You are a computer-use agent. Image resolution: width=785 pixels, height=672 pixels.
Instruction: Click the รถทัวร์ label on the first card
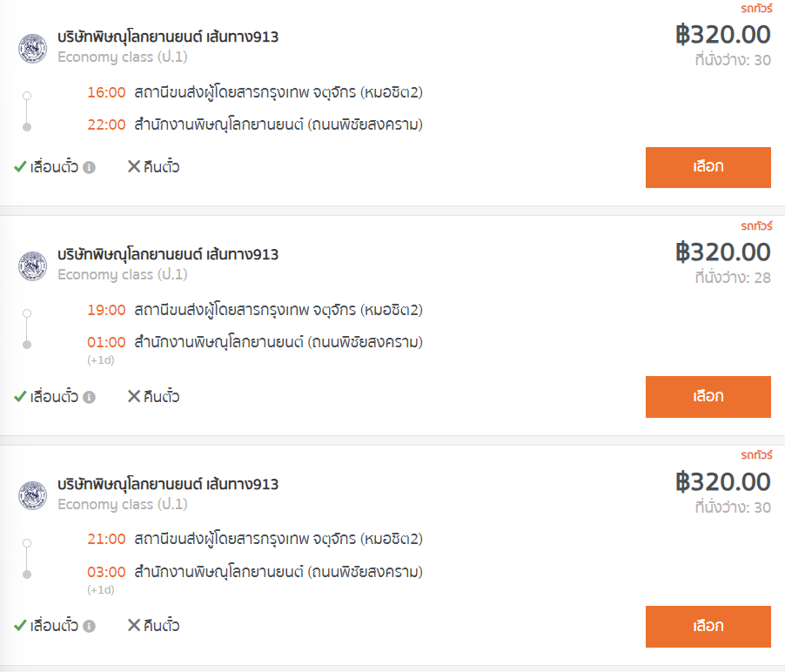[756, 9]
